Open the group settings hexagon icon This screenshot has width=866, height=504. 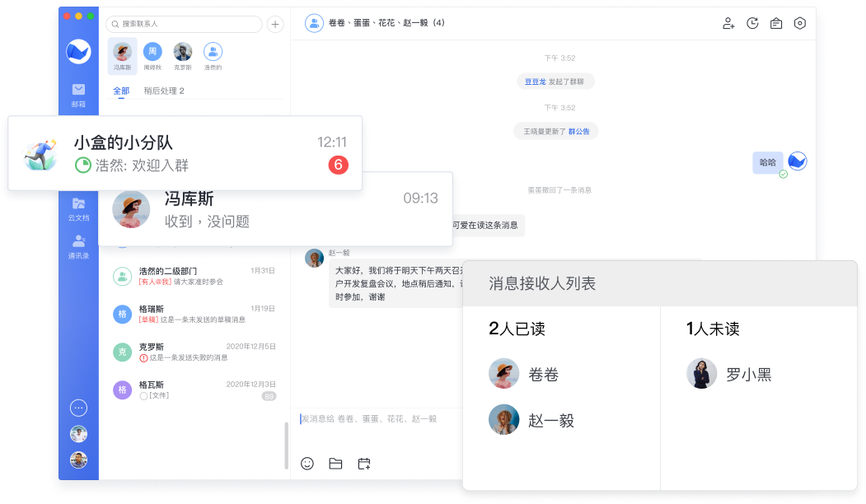pos(799,24)
